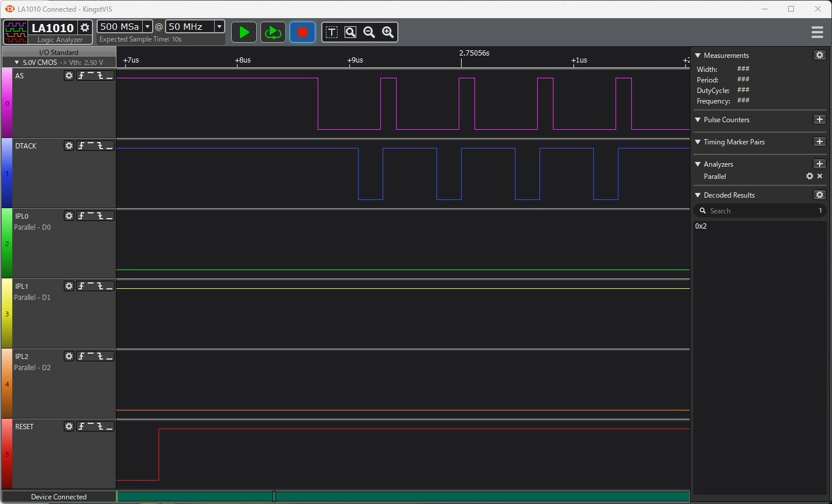Set rising edge trigger on DTACK channel
Image resolution: width=832 pixels, height=504 pixels.
coord(81,146)
